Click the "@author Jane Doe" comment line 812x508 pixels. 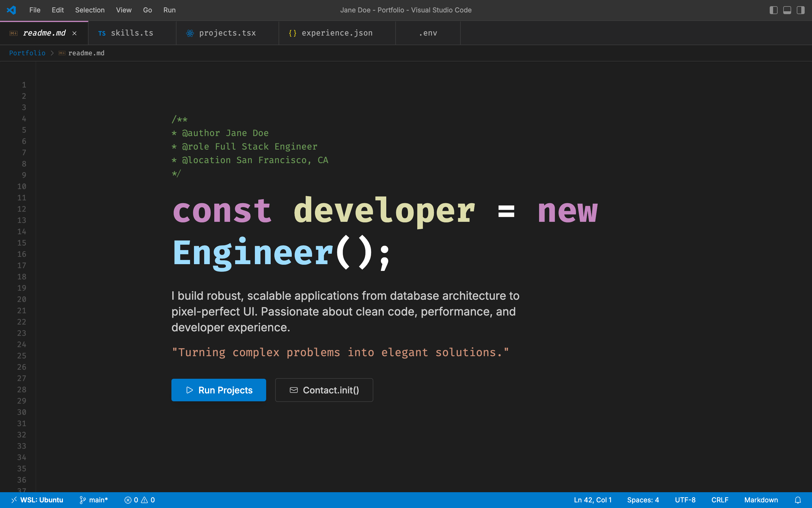point(220,133)
